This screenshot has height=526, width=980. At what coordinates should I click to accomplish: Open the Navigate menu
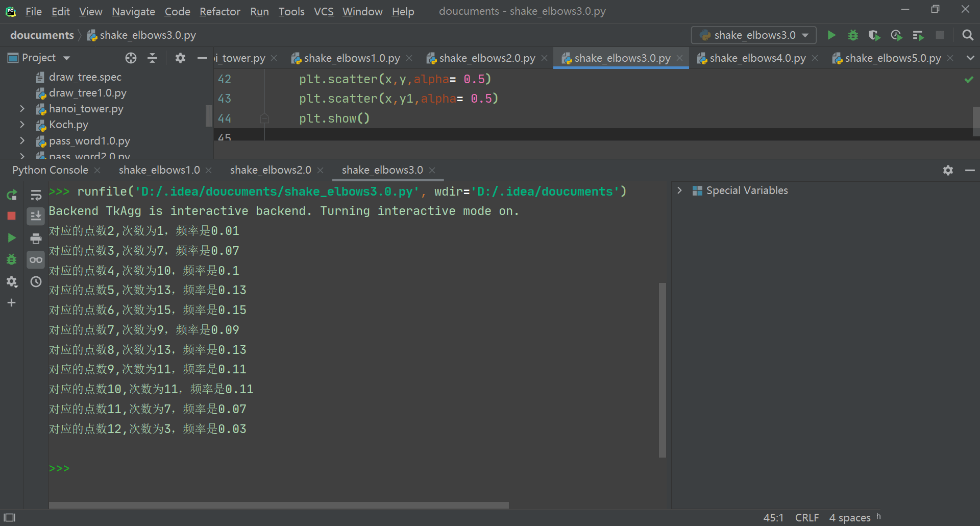click(133, 11)
